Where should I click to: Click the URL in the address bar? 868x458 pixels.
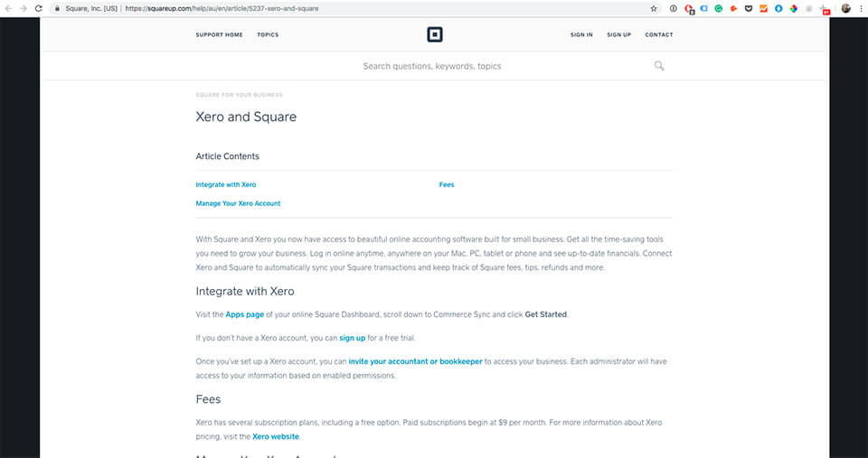(222, 9)
